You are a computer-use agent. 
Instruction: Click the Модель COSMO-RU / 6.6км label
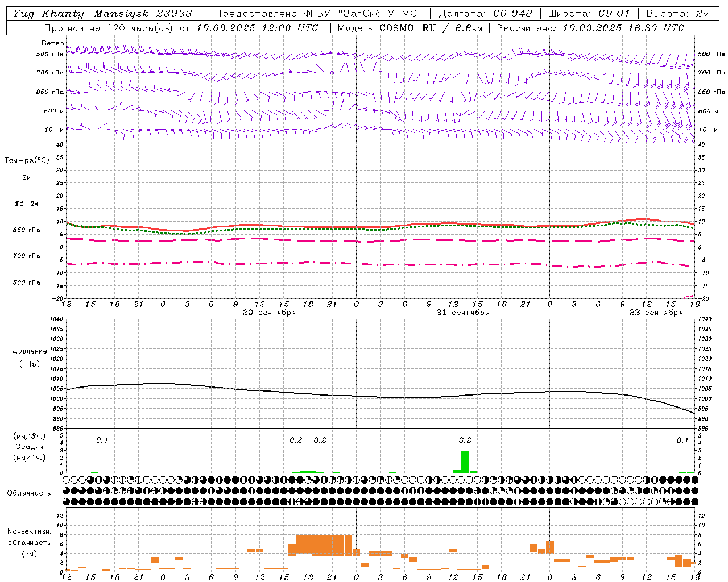pyautogui.click(x=410, y=28)
